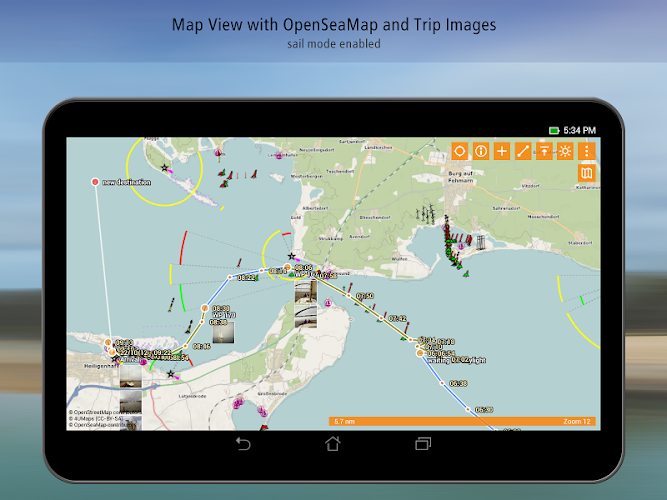Open trip photo below Heiligenhafen harbor
The image size is (667, 500).
[x=131, y=377]
